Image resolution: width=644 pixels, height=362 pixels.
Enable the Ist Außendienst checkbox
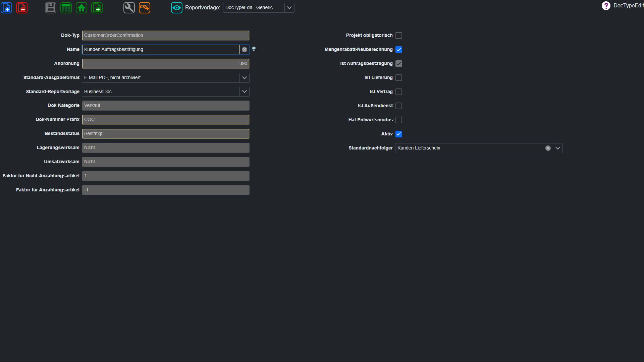399,106
